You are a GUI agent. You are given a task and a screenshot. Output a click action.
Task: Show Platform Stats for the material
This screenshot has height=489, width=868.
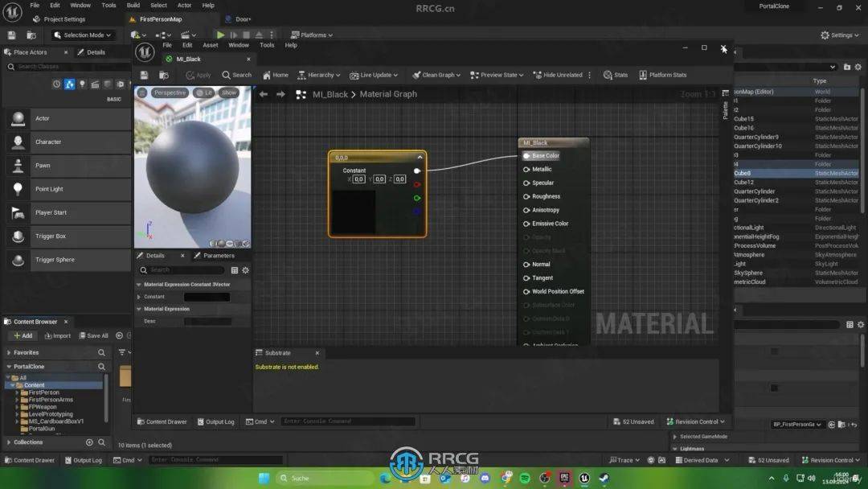tap(664, 75)
